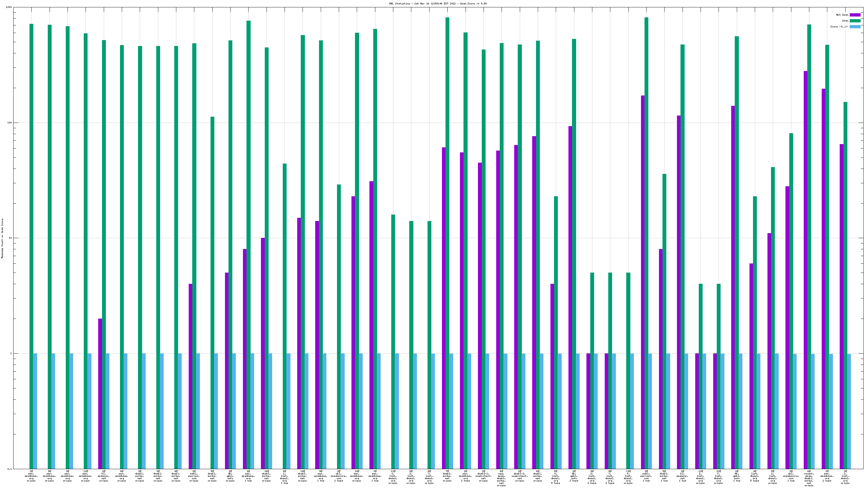Screen dimensions: 868x488
Task: Click the purple Not Spam legend swatch
Action: click(855, 15)
